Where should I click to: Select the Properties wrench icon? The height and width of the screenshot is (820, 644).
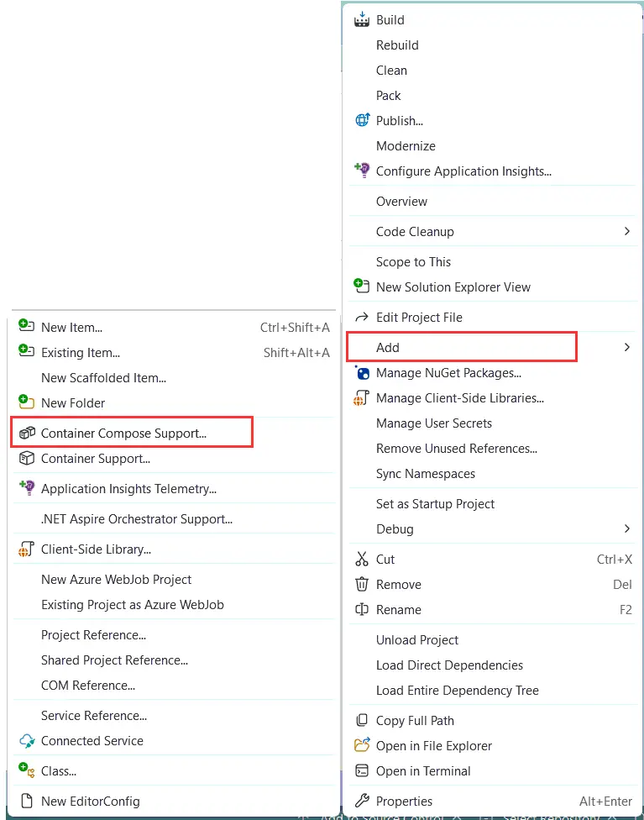point(361,801)
